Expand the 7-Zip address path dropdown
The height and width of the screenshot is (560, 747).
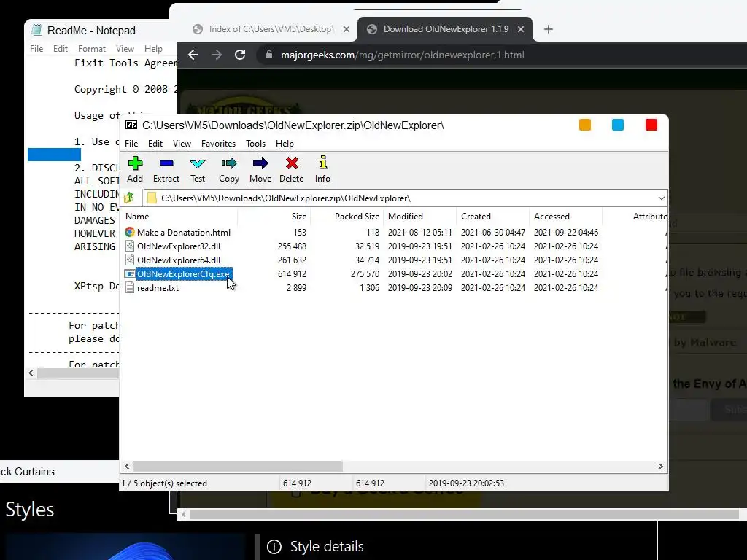(661, 198)
